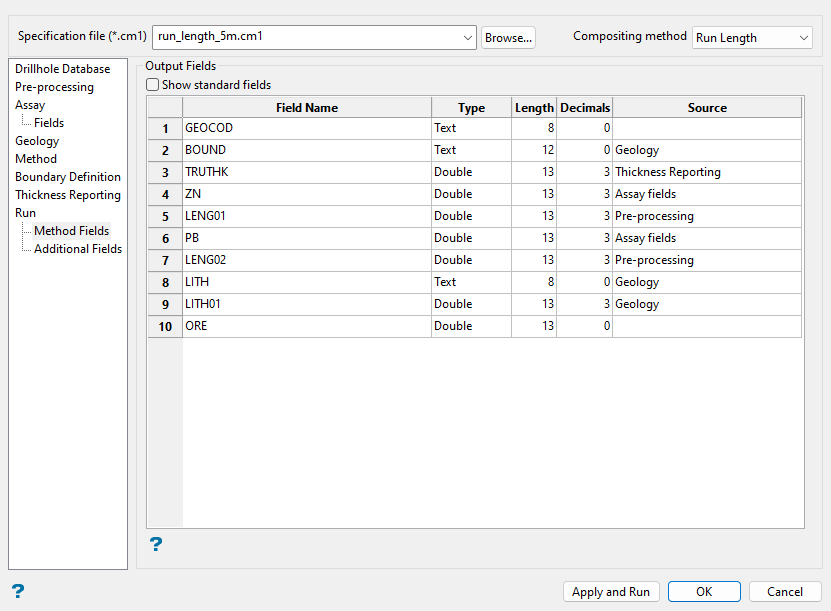Open the Compositing method dropdown
Image resolution: width=831 pixels, height=611 pixels.
tap(804, 38)
